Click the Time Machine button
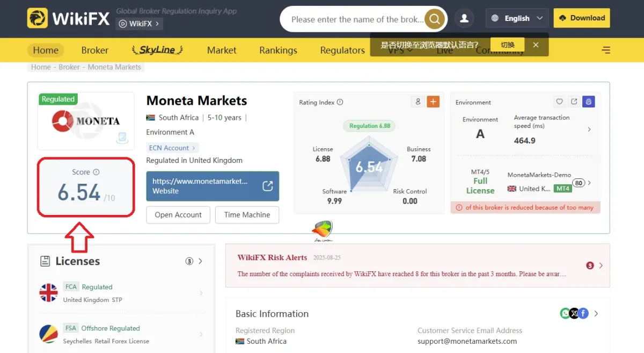Viewport: 644px width, 353px height. (x=247, y=214)
